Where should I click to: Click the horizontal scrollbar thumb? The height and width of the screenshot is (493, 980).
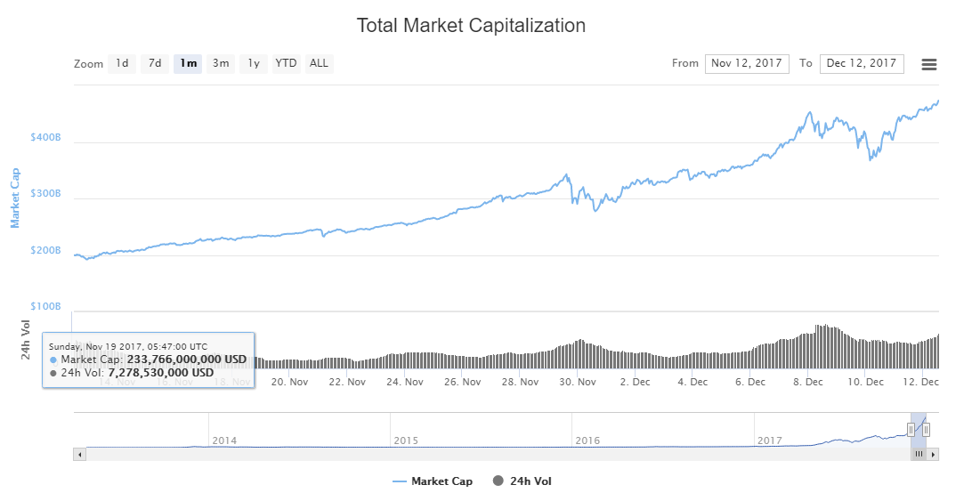coord(919,454)
